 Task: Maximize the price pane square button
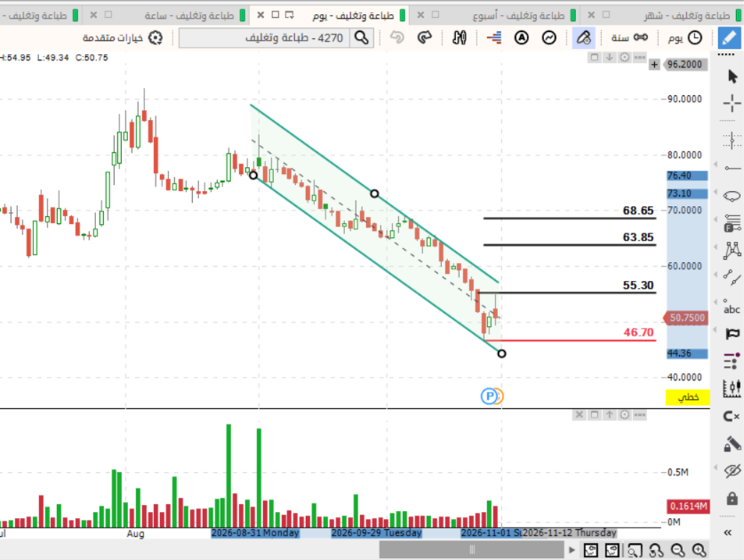(x=594, y=58)
